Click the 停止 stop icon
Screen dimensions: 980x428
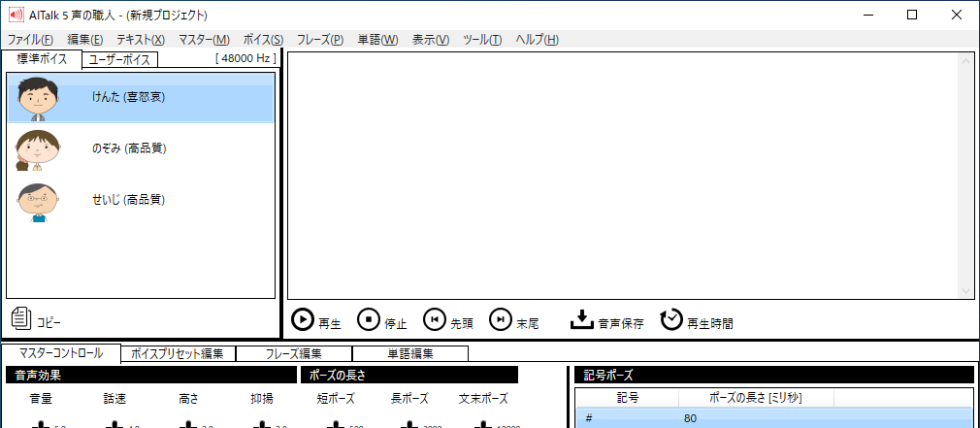369,320
